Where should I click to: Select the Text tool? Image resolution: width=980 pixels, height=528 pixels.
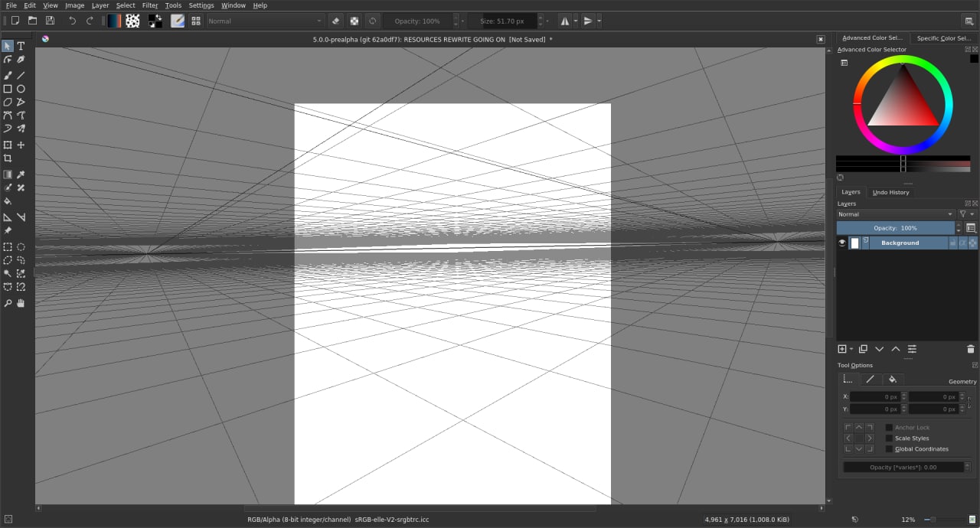[21, 46]
